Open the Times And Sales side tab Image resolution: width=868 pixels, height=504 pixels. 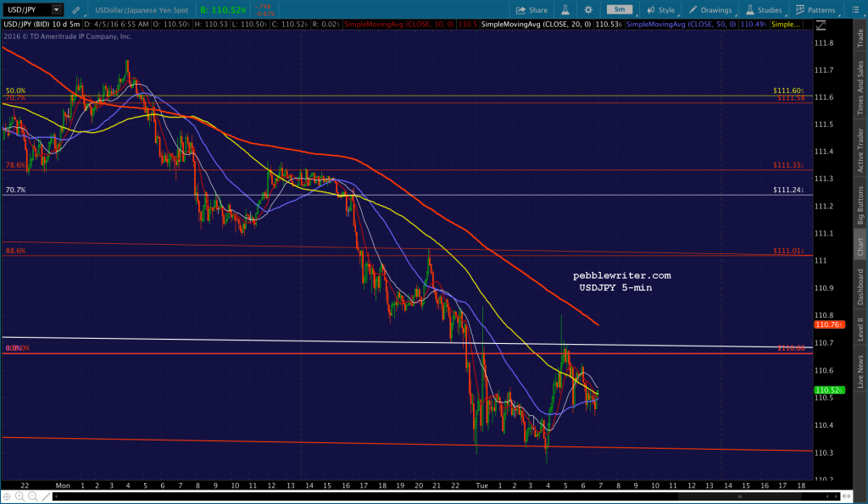pos(860,87)
